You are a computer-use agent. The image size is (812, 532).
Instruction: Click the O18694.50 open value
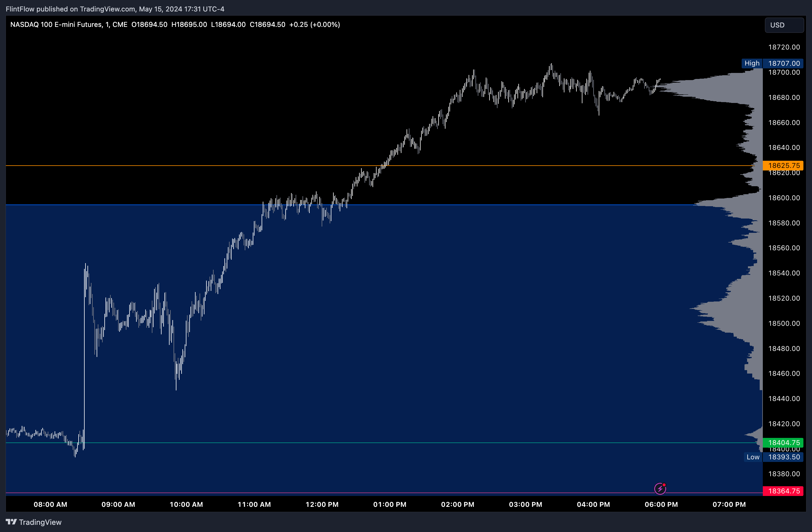point(150,25)
